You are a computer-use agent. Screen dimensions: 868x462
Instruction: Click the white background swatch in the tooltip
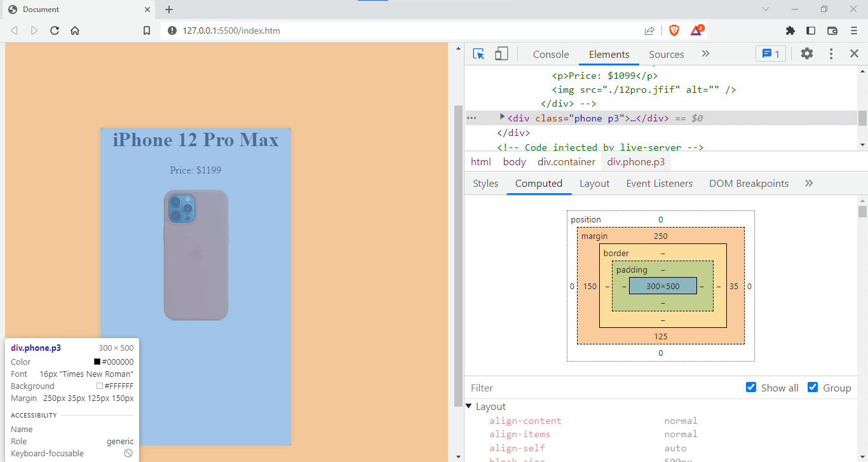100,386
